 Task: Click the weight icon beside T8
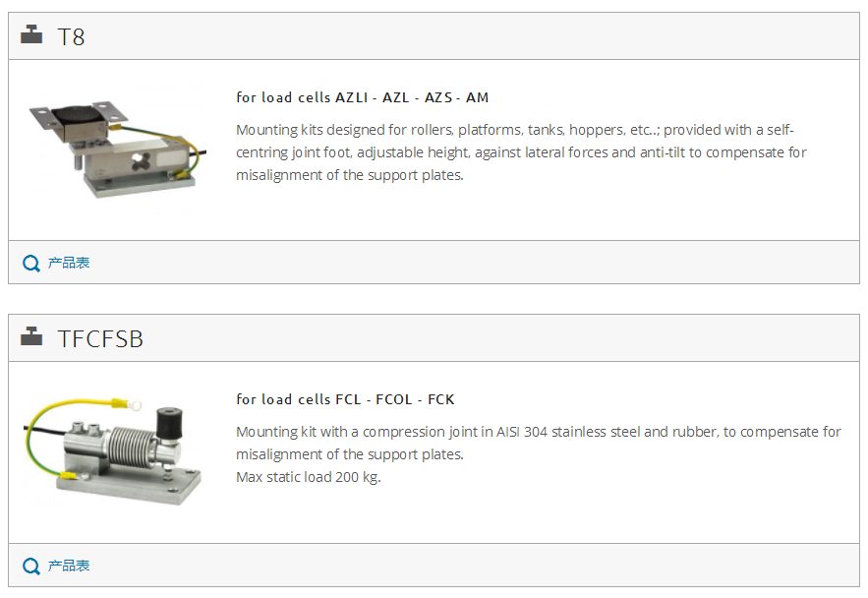tap(31, 34)
